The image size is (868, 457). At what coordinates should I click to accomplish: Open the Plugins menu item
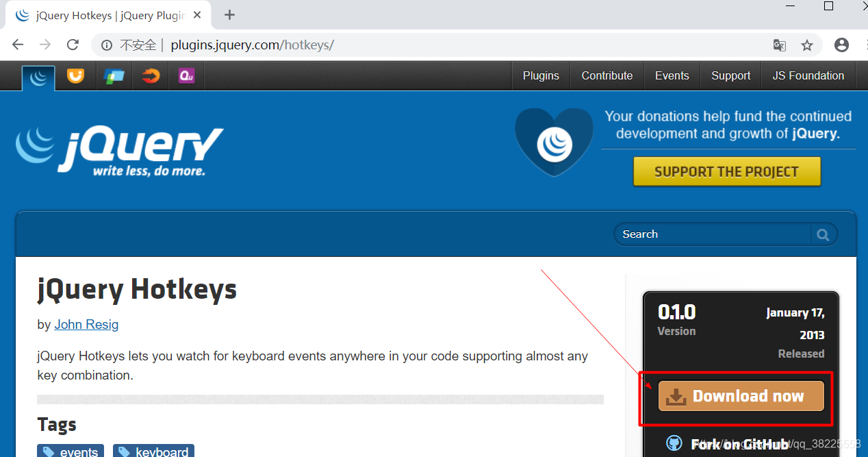pos(540,75)
